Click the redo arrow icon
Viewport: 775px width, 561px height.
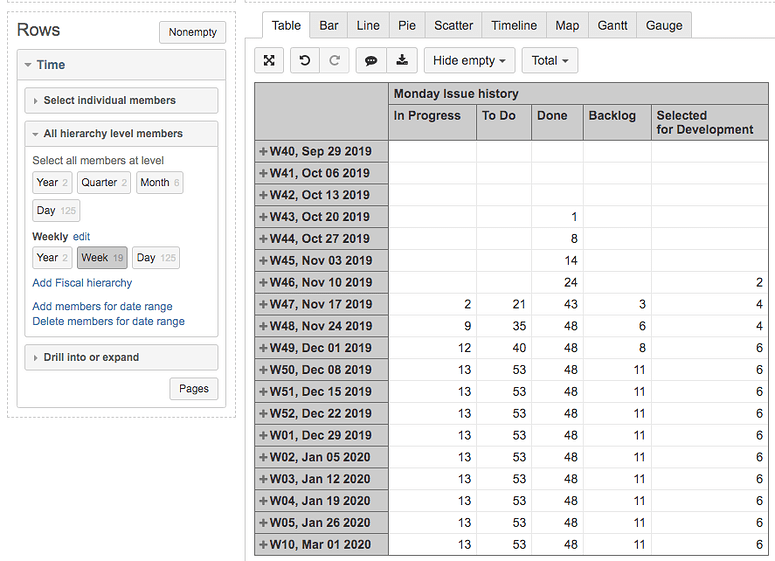(x=335, y=61)
